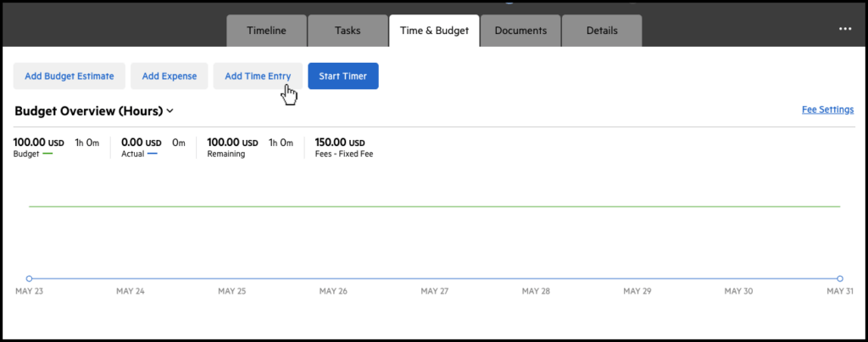
Task: Click the MAY 29 axis label
Action: pyautogui.click(x=637, y=291)
